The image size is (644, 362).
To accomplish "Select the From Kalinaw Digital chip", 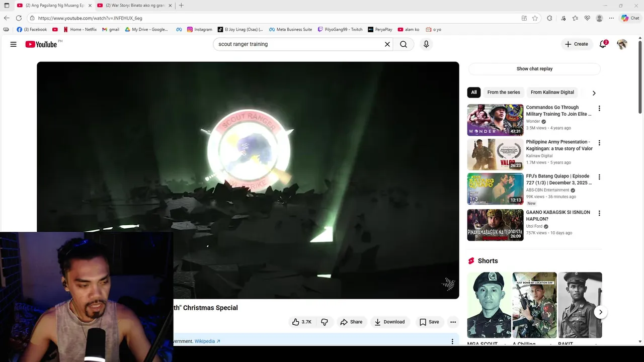I will tap(552, 93).
